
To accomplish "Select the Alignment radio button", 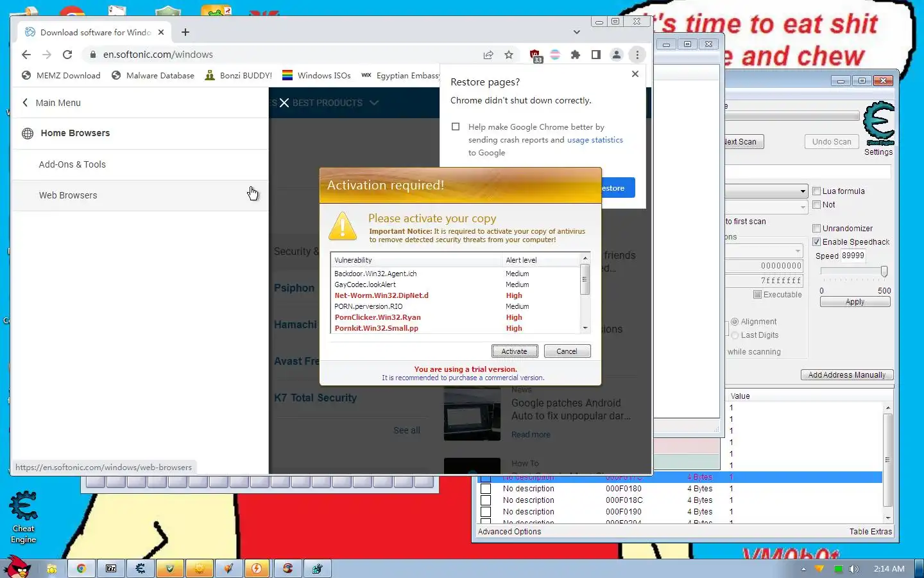I will coord(735,322).
